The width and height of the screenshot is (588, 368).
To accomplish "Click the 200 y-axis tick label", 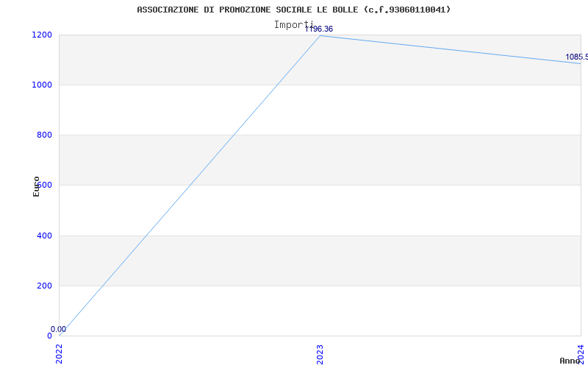I will [x=44, y=286].
